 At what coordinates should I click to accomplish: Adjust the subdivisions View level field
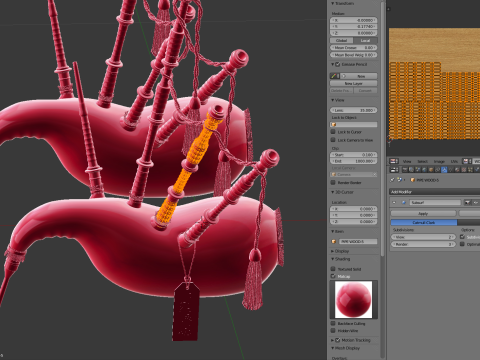423,237
